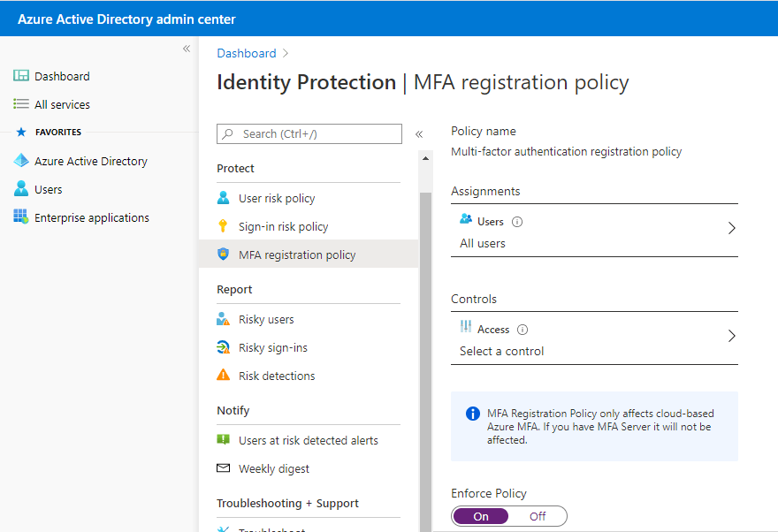Image resolution: width=778 pixels, height=532 pixels.
Task: Click the menu pane scrollbar thumb
Action: pyautogui.click(x=426, y=362)
